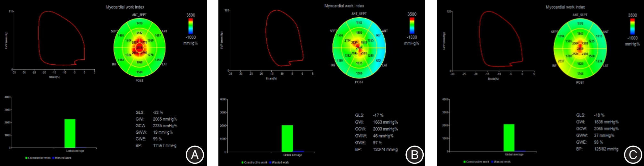Screen dimensions: 644x166
Task: Select the green global average bar in panel A
Action: tap(70, 133)
